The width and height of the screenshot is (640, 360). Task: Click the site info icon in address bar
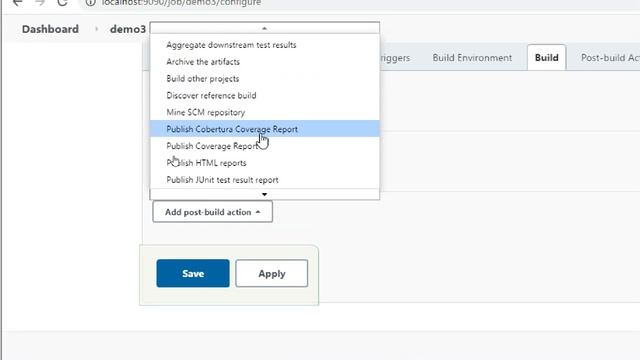tap(90, 2)
